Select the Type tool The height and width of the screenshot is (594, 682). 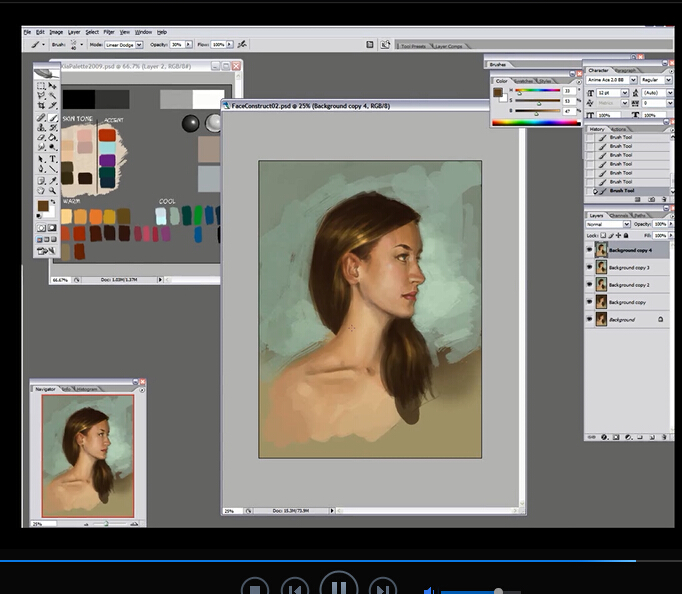point(52,158)
